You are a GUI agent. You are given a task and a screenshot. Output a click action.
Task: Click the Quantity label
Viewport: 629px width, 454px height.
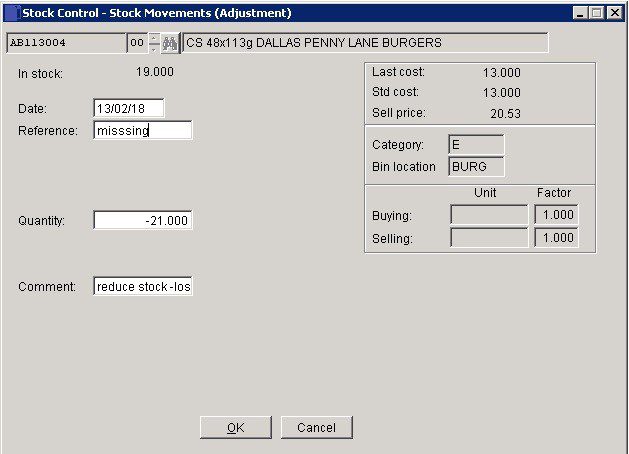[x=41, y=221]
